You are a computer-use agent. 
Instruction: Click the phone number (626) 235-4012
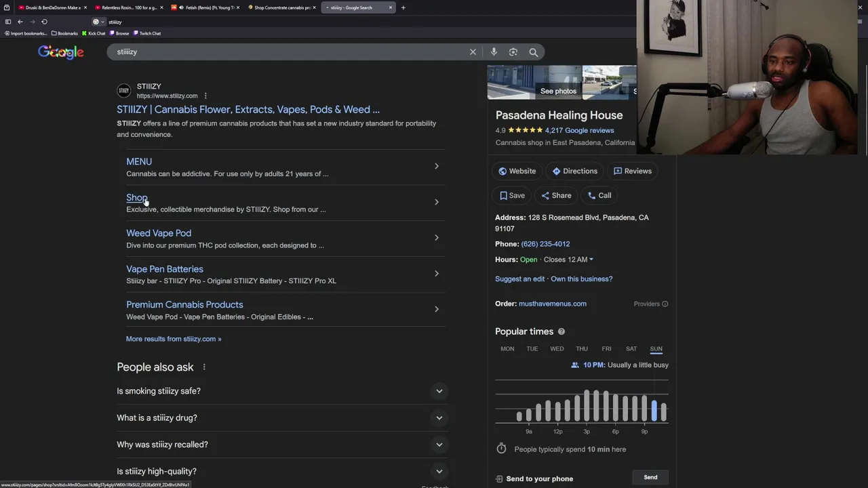pos(545,244)
